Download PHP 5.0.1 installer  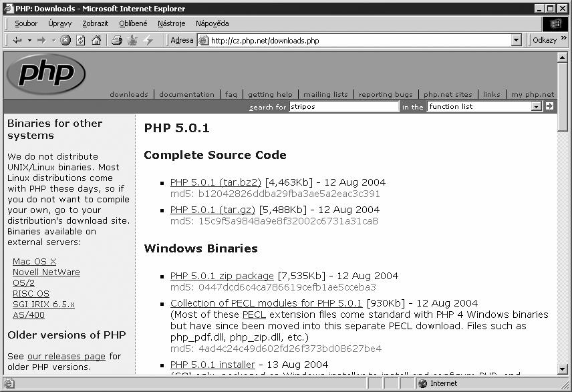[x=212, y=365]
